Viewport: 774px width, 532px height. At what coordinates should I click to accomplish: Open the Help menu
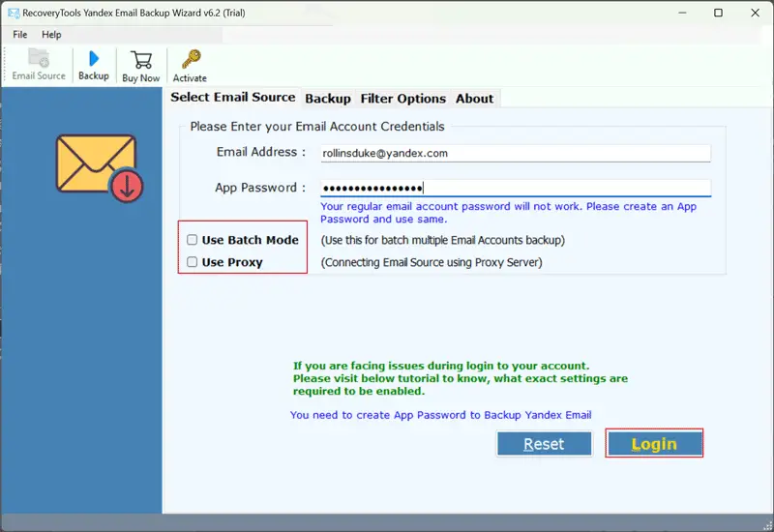click(51, 35)
